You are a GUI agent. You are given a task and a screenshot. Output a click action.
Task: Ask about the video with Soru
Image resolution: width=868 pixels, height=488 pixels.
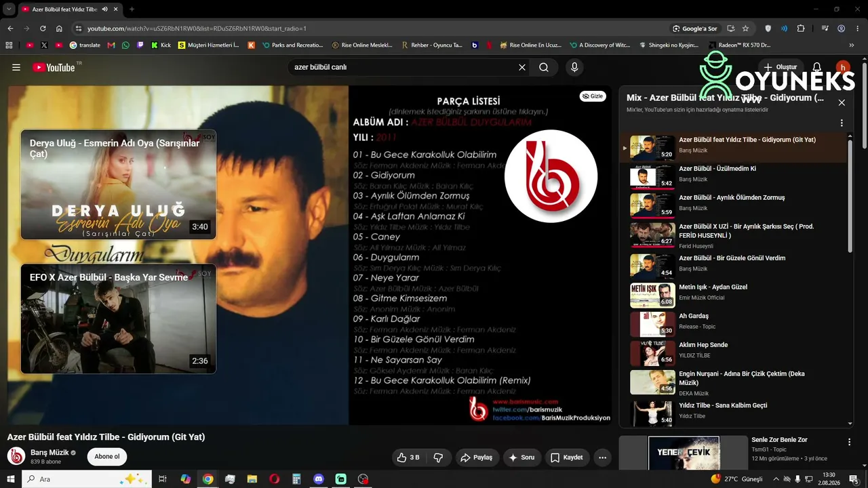(x=522, y=457)
